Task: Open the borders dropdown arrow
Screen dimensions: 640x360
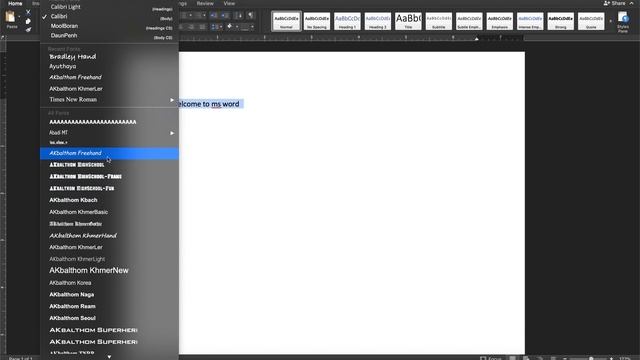Action: pyautogui.click(x=252, y=27)
